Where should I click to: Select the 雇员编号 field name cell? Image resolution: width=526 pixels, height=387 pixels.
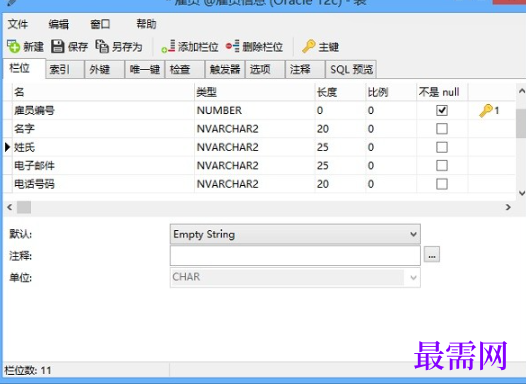103,110
